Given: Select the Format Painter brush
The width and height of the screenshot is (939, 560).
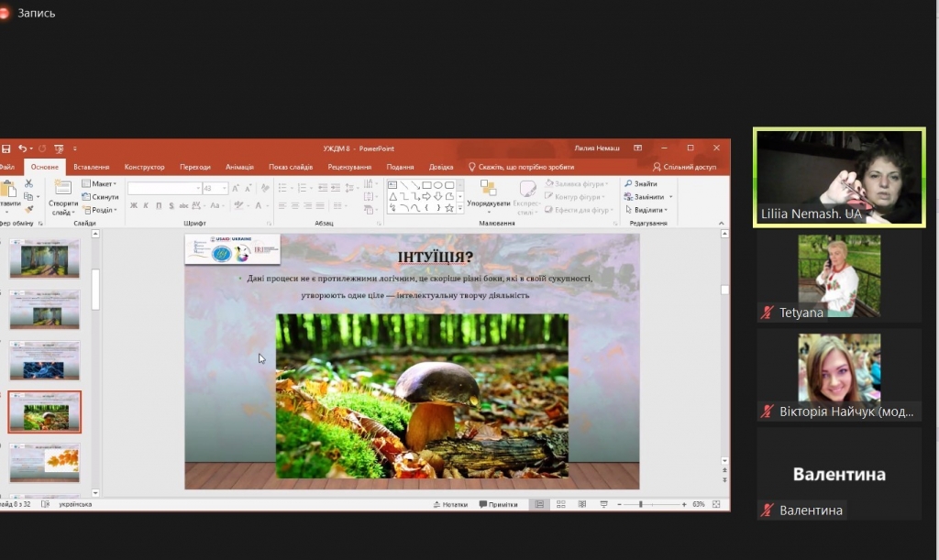Looking at the screenshot, I should coord(28,209).
